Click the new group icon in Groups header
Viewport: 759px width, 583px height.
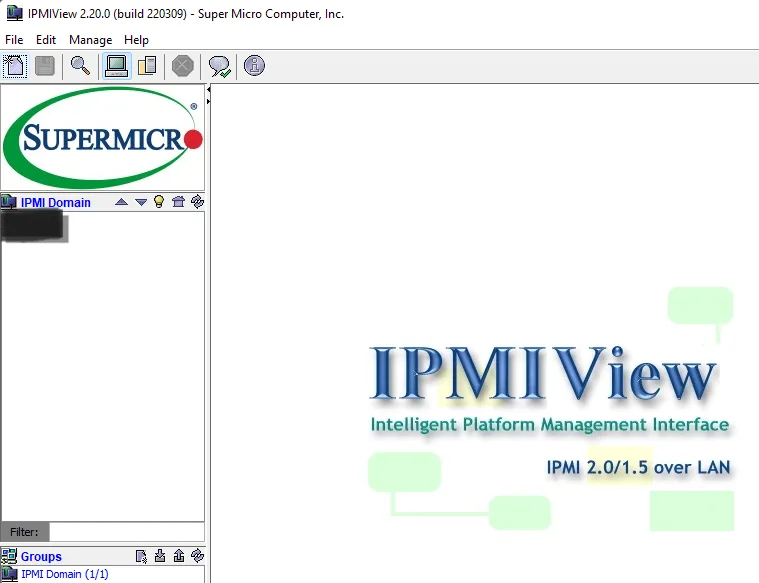pos(141,556)
